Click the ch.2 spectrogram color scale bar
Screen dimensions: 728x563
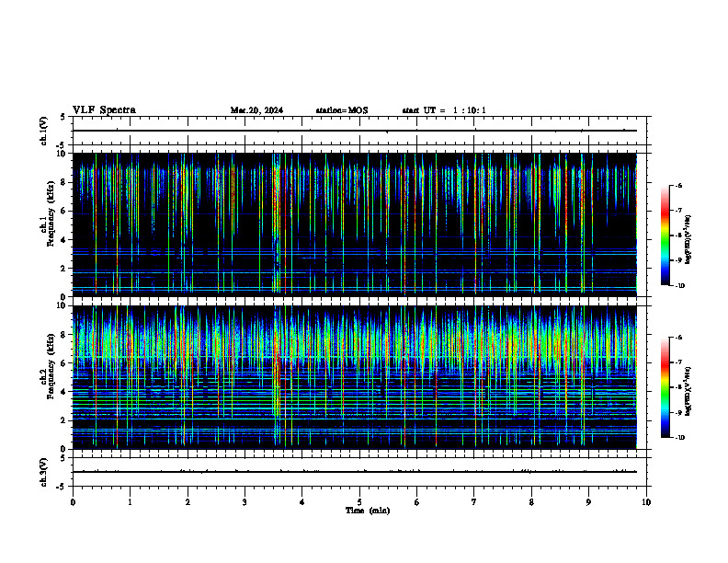tap(665, 387)
